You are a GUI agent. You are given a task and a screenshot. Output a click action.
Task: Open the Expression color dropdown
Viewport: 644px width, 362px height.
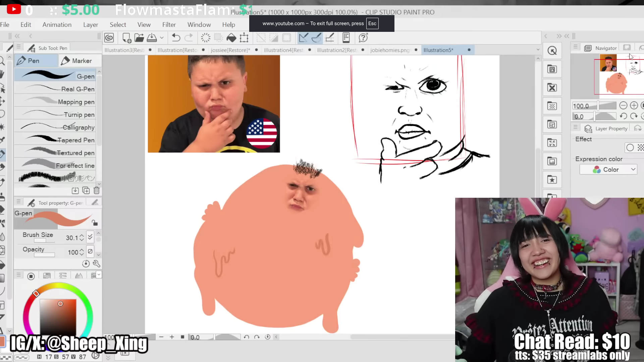click(608, 170)
